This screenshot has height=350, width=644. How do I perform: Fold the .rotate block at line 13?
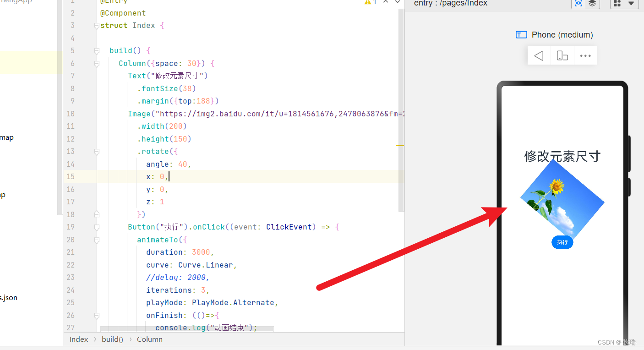pyautogui.click(x=97, y=152)
